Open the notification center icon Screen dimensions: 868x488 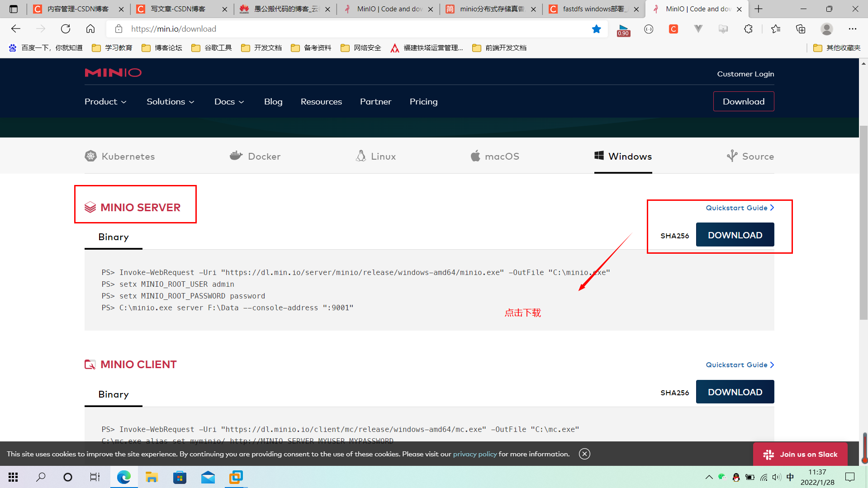tap(850, 477)
